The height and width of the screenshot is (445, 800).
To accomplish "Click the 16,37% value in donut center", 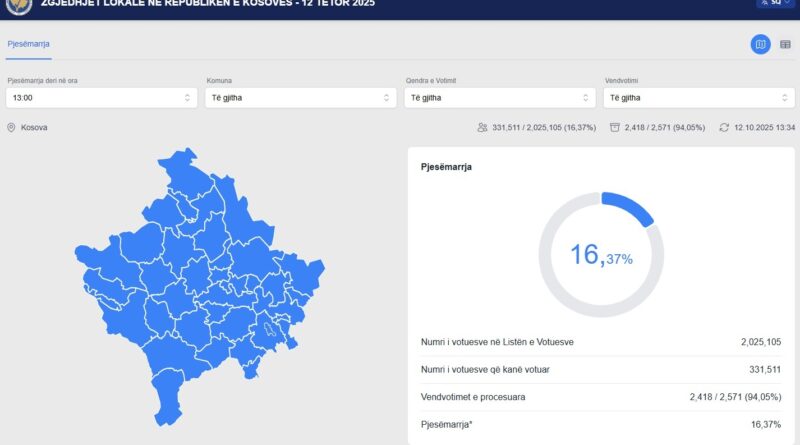I will click(600, 255).
